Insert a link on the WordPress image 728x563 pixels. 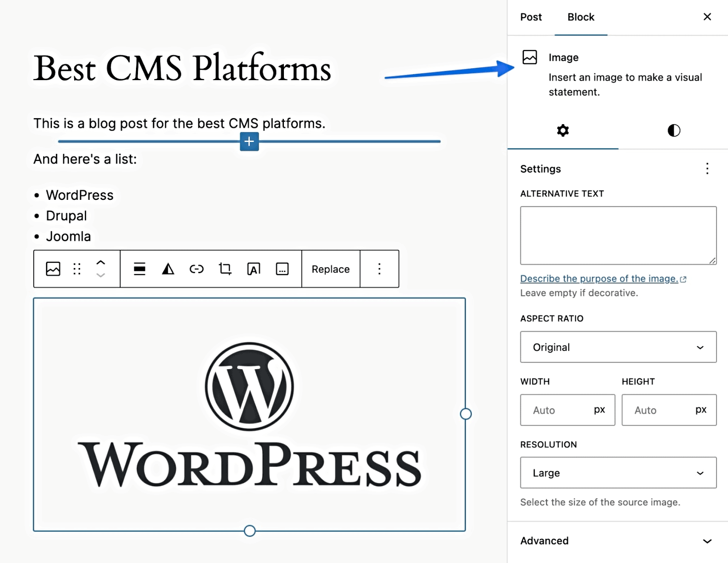(x=196, y=269)
